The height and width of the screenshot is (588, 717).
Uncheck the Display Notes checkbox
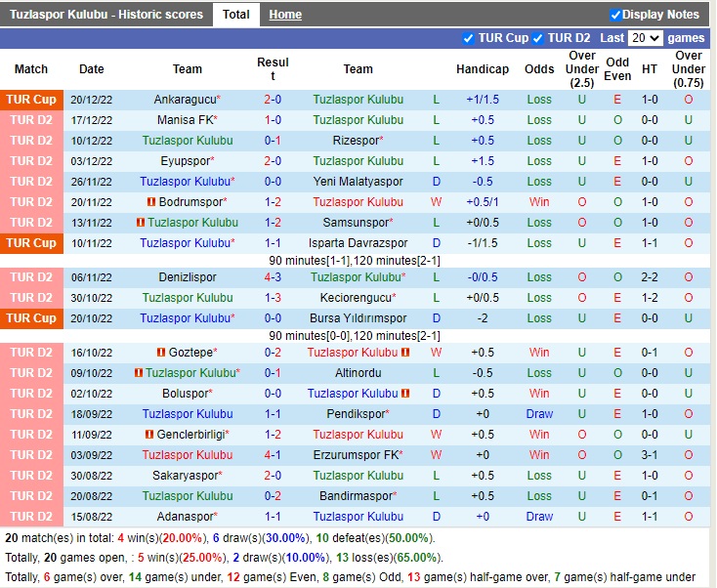tap(615, 15)
